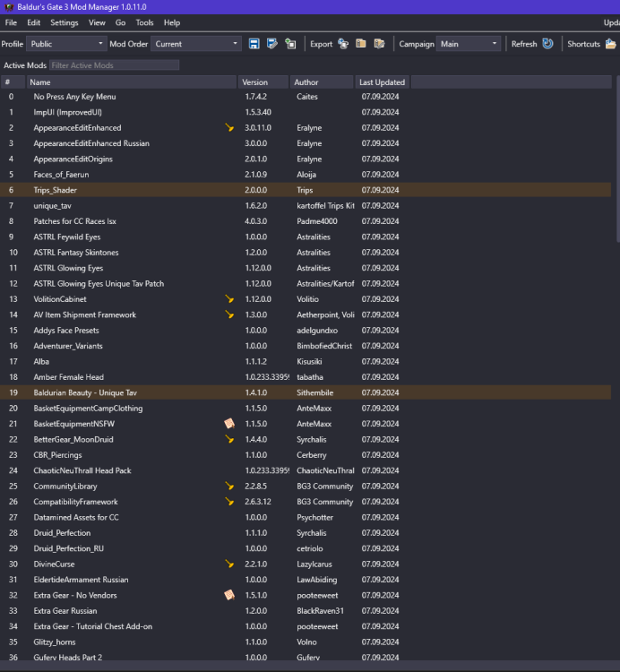Click the third icon after Mod Order
This screenshot has height=672, width=620.
290,44
